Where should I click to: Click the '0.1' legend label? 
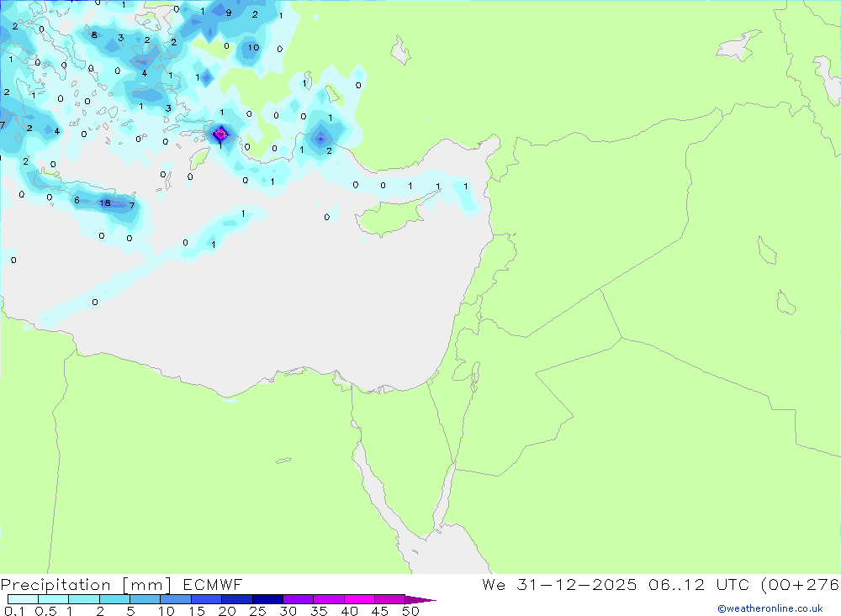pos(14,611)
